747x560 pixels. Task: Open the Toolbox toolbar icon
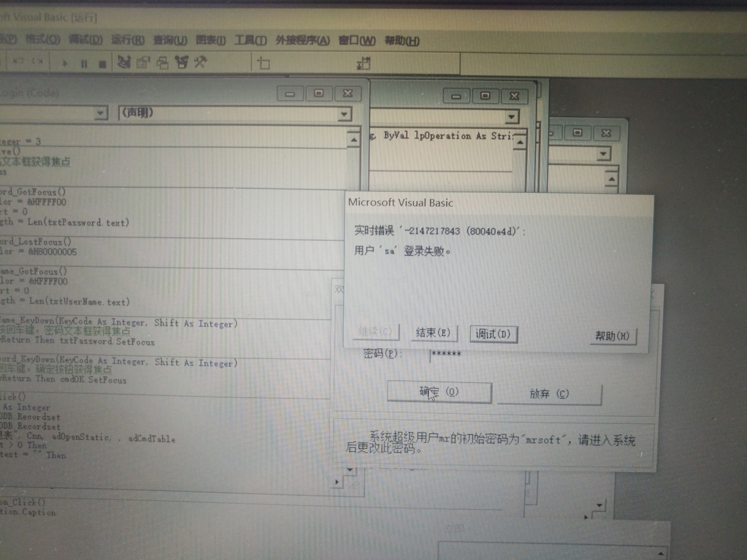click(x=200, y=61)
